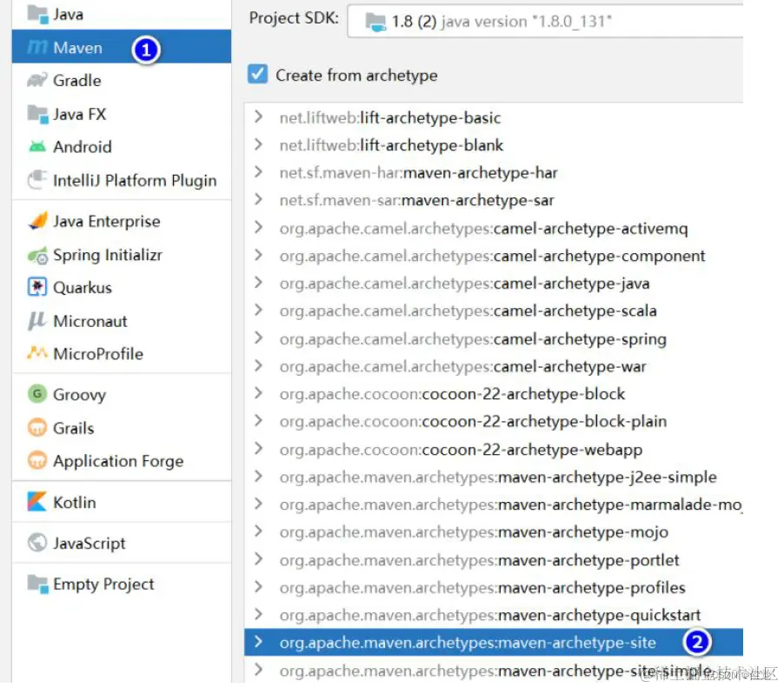The width and height of the screenshot is (784, 688).
Task: Click the Maven project type icon
Action: coord(37,48)
